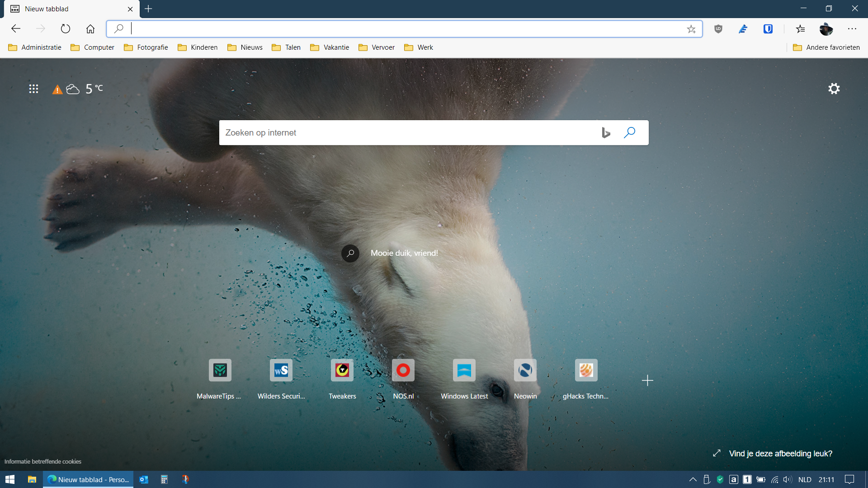The image size is (868, 488).
Task: Expand the Nieuws favorites folder
Action: pyautogui.click(x=245, y=47)
